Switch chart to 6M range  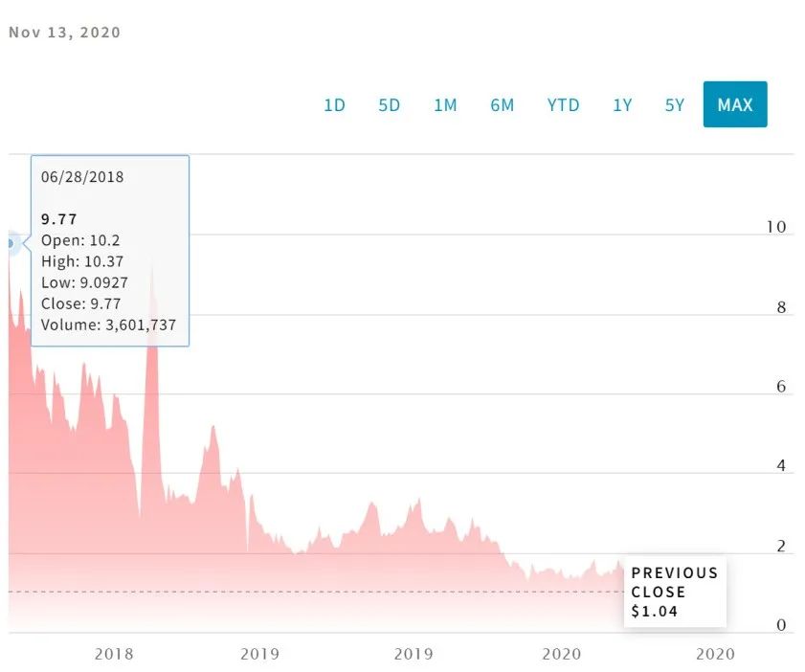pos(503,105)
